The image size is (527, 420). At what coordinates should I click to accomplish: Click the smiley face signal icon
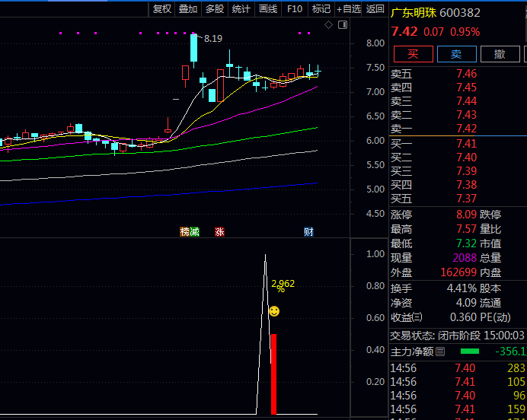pos(274,311)
